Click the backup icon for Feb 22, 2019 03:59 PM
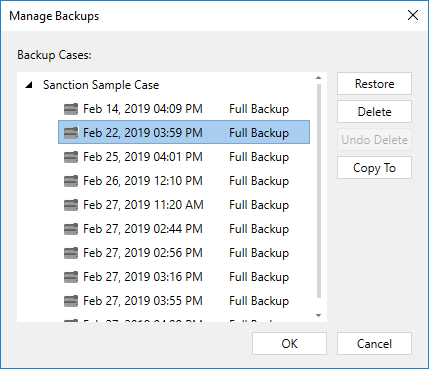The width and height of the screenshot is (429, 369). coord(71,133)
